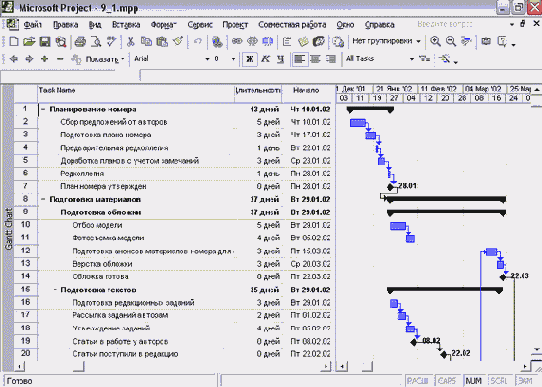Select the 'Верстка обложки' task cell
The height and width of the screenshot is (387, 542).
click(136, 264)
